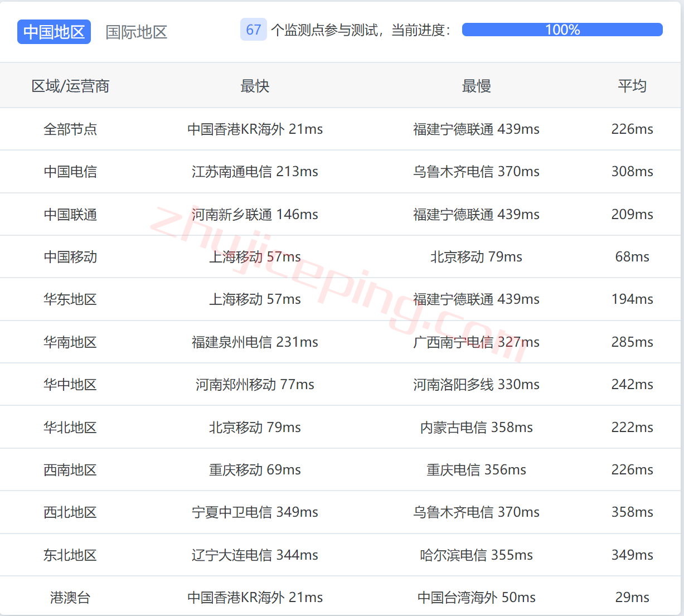Click the 平均 column header

pyautogui.click(x=633, y=85)
